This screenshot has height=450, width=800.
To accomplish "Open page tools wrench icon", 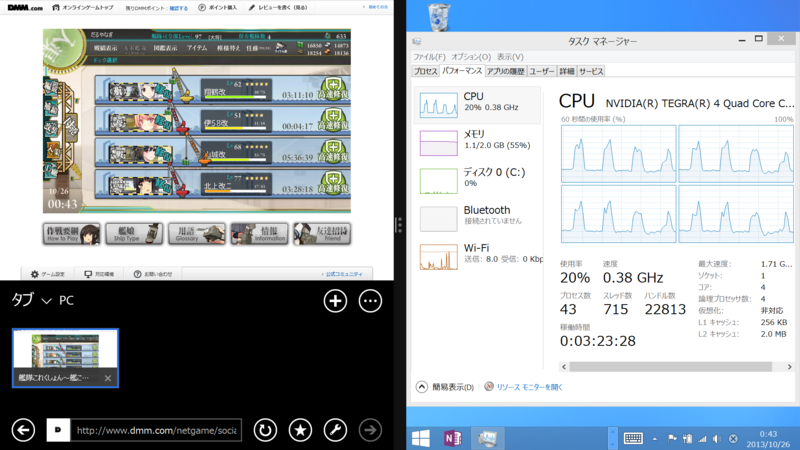I will click(335, 430).
